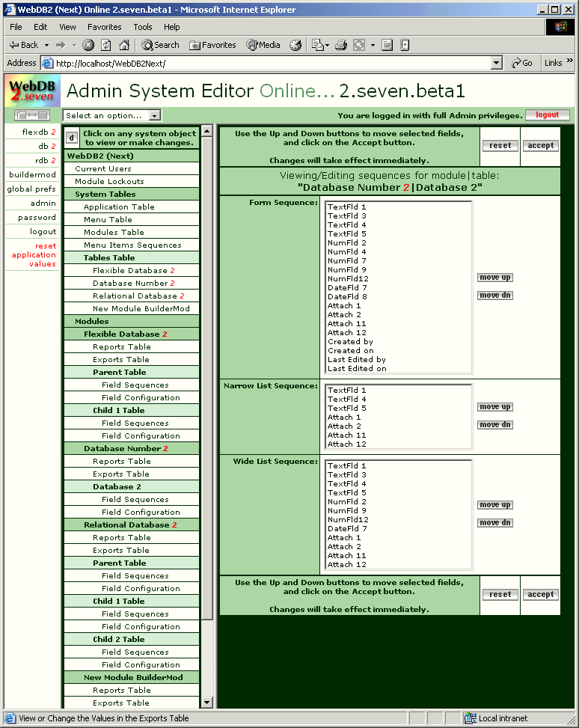Click move dn for Form Sequence

[495, 296]
